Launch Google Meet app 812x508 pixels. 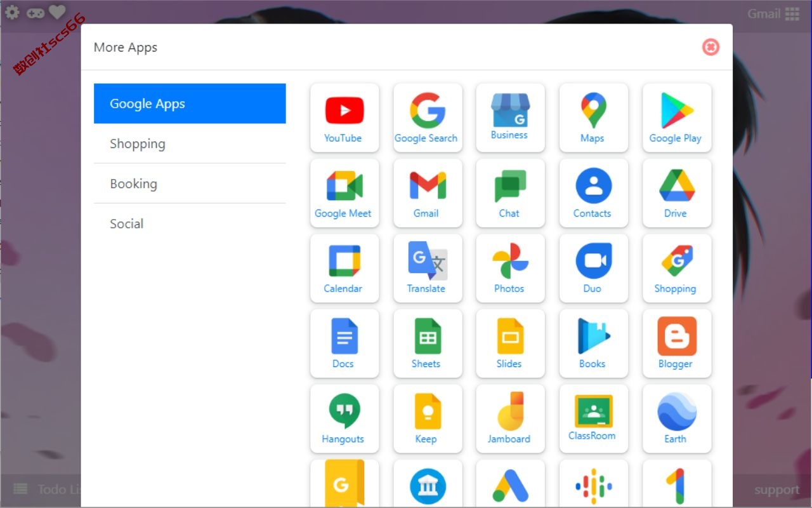point(344,193)
